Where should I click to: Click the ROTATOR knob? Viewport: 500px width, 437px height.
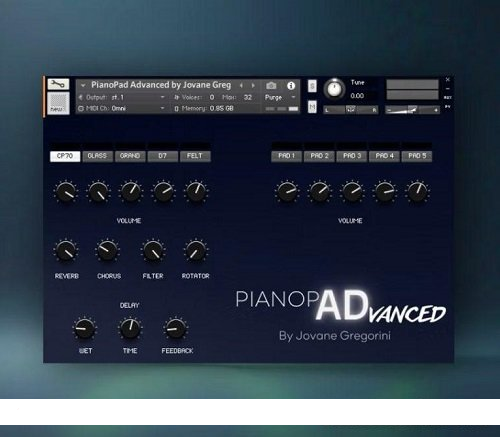196,251
